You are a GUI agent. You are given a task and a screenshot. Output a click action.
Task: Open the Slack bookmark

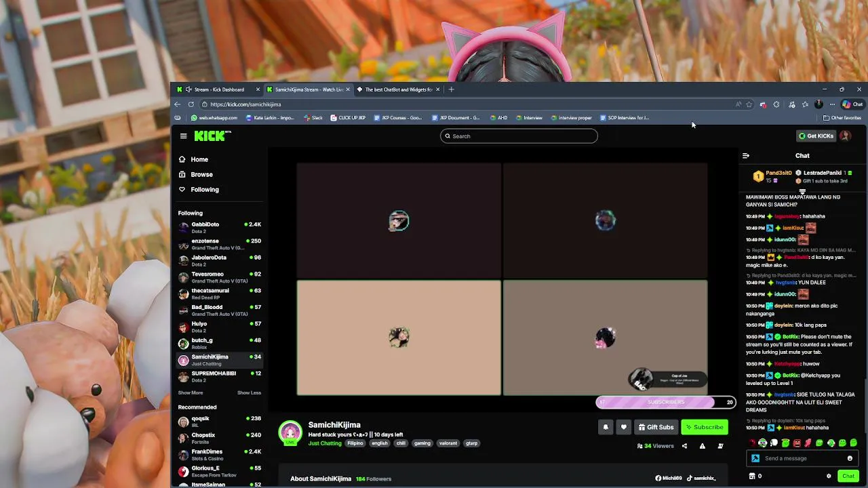click(313, 118)
